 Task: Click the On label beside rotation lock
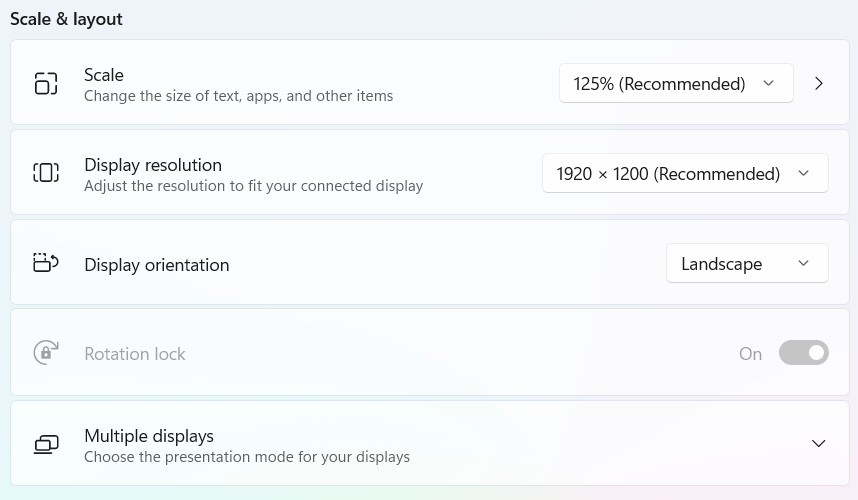pyautogui.click(x=750, y=354)
